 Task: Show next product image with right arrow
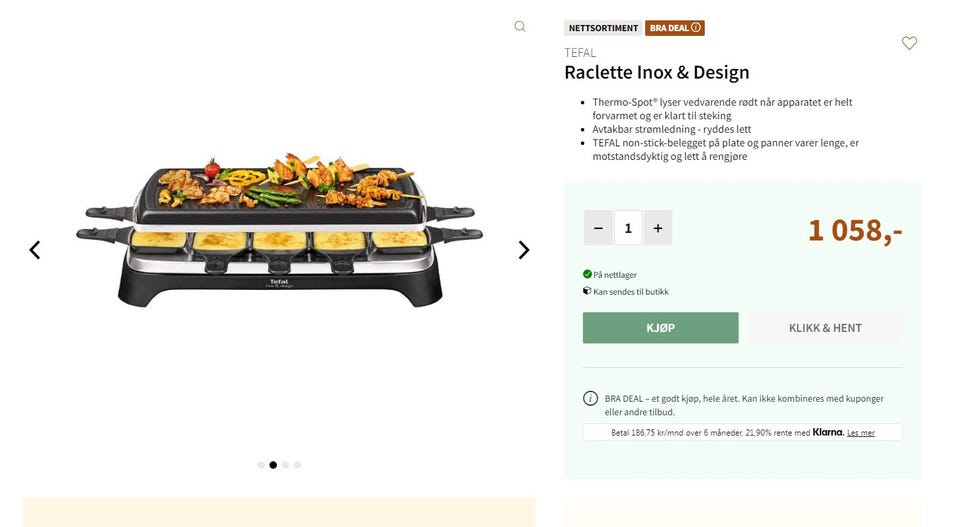[x=523, y=250]
